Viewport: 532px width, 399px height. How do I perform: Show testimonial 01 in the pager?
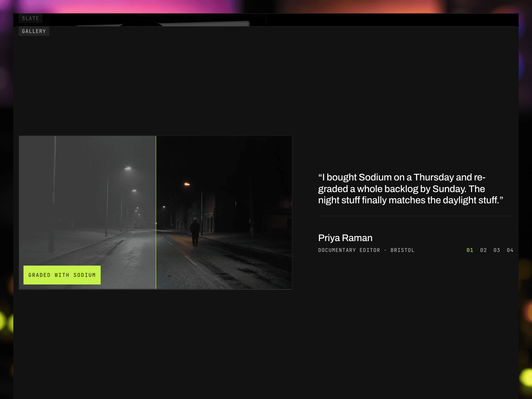(470, 250)
